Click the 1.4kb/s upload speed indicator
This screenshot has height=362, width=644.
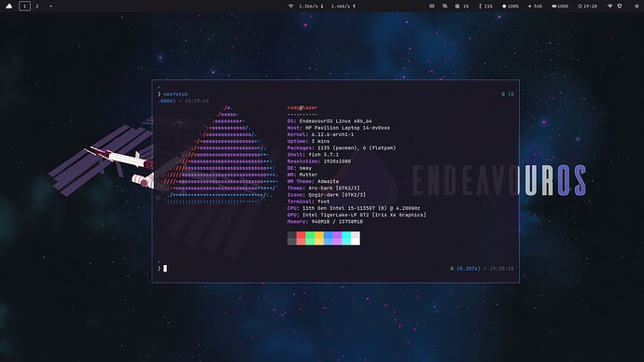click(343, 7)
